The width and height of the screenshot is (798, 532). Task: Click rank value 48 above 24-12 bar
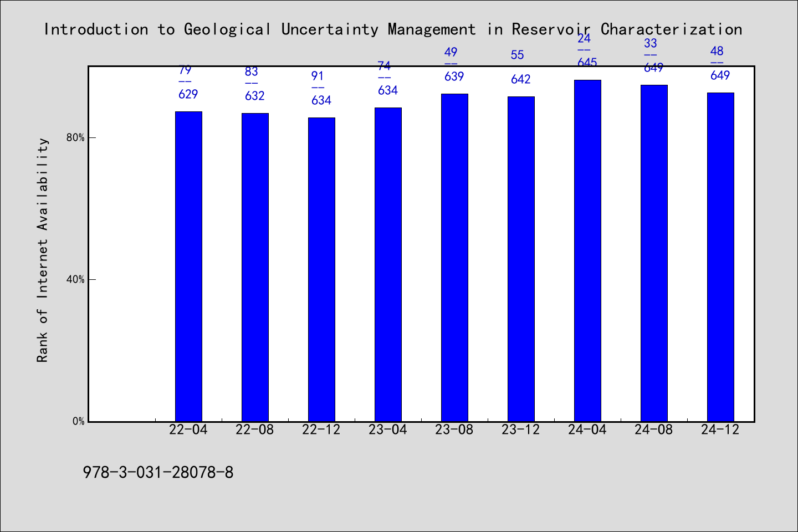717,51
